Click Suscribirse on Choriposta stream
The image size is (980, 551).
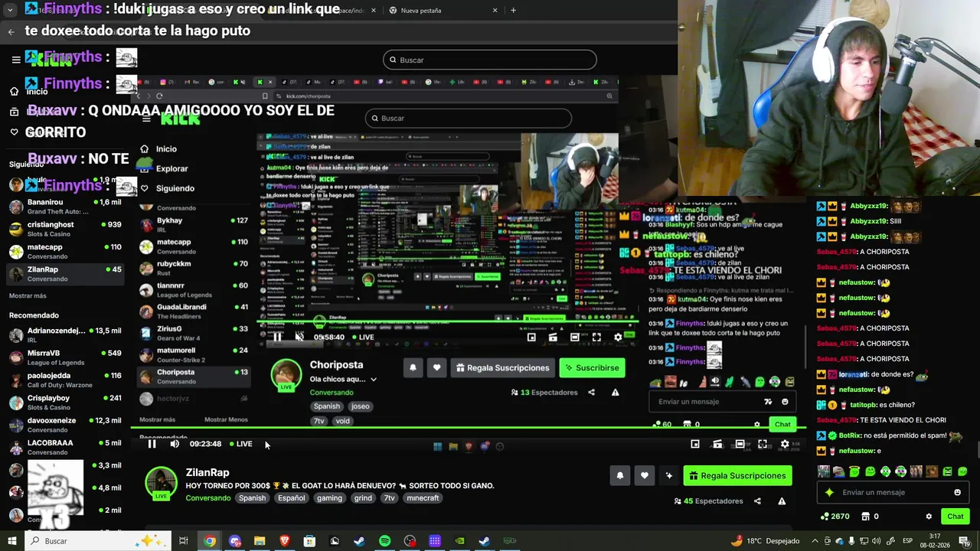point(593,368)
